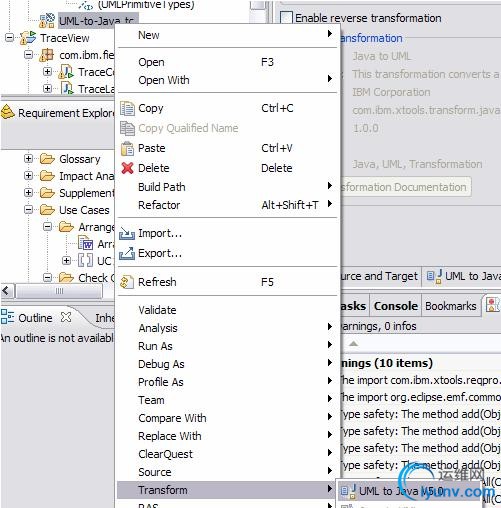This screenshot has width=501, height=508.
Task: Click Transformation Documentation button
Action: [405, 187]
